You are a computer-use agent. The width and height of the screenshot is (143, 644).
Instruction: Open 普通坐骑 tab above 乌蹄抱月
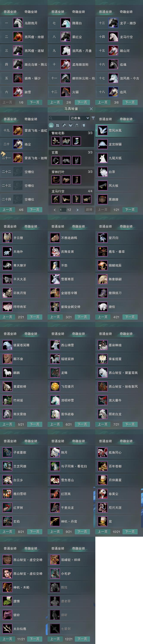pos(10,12)
